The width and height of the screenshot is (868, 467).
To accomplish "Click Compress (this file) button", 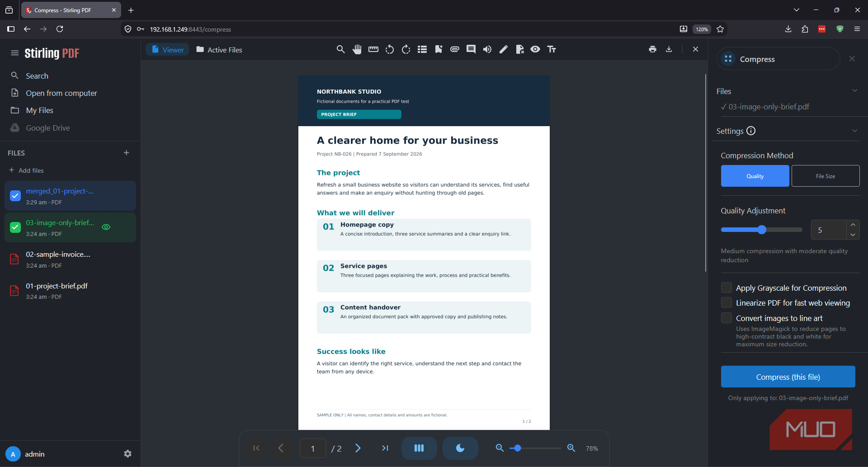I will pos(788,377).
